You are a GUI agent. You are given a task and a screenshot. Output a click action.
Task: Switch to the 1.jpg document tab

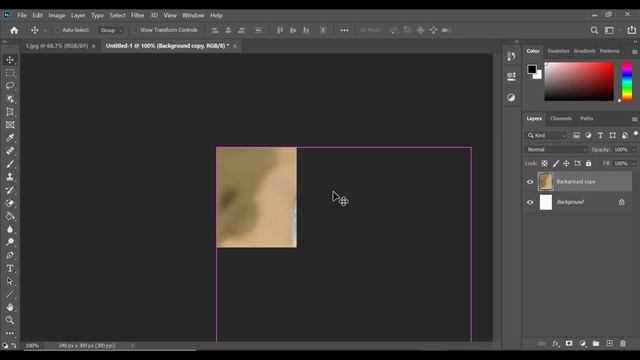[57, 46]
